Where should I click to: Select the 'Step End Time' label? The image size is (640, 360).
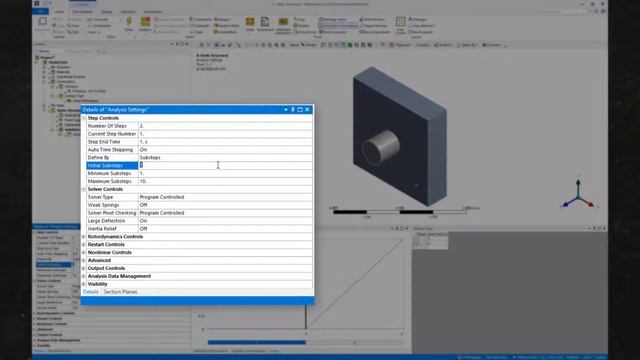104,142
